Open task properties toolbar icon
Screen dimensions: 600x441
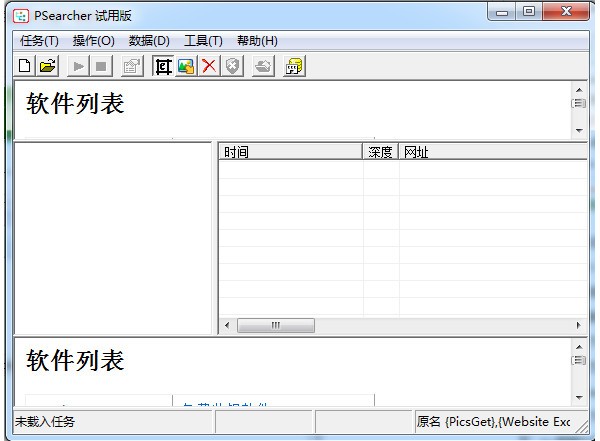coord(132,66)
